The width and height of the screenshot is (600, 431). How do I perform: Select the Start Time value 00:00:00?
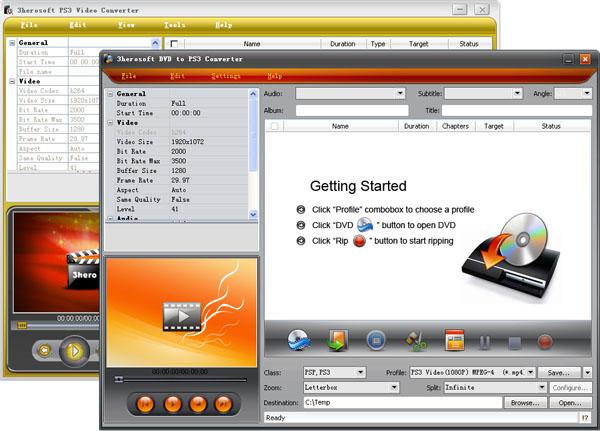click(x=186, y=113)
